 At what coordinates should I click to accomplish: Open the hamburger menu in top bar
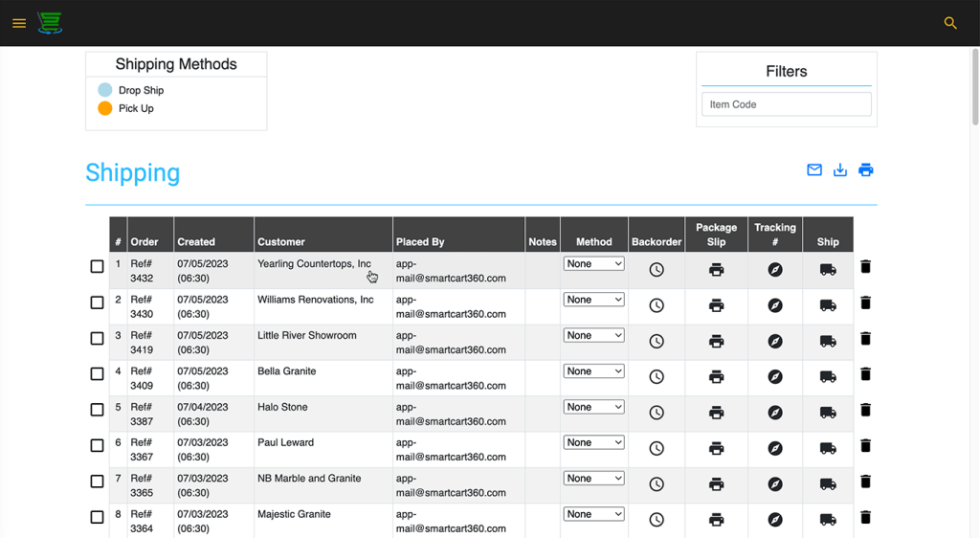tap(19, 23)
